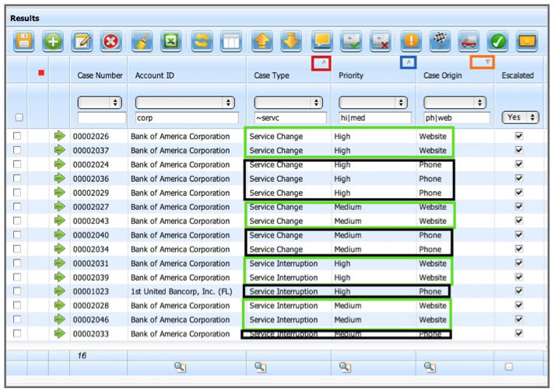
Task: Click Case Type filter field containing ~servc
Action: point(290,117)
